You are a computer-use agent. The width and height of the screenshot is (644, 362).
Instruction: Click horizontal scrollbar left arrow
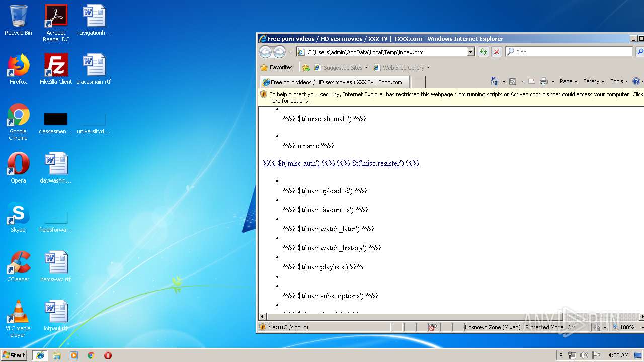pyautogui.click(x=262, y=317)
